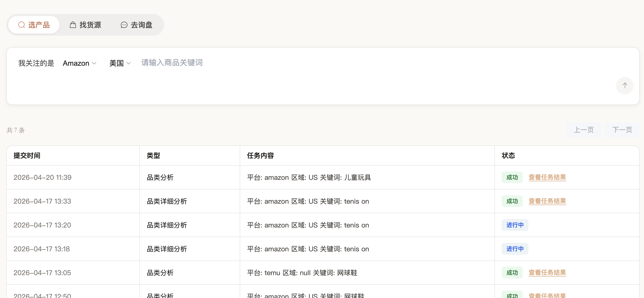The image size is (644, 298).
Task: Select the timestamp 2026-04-17 13:20
Action: (x=42, y=225)
